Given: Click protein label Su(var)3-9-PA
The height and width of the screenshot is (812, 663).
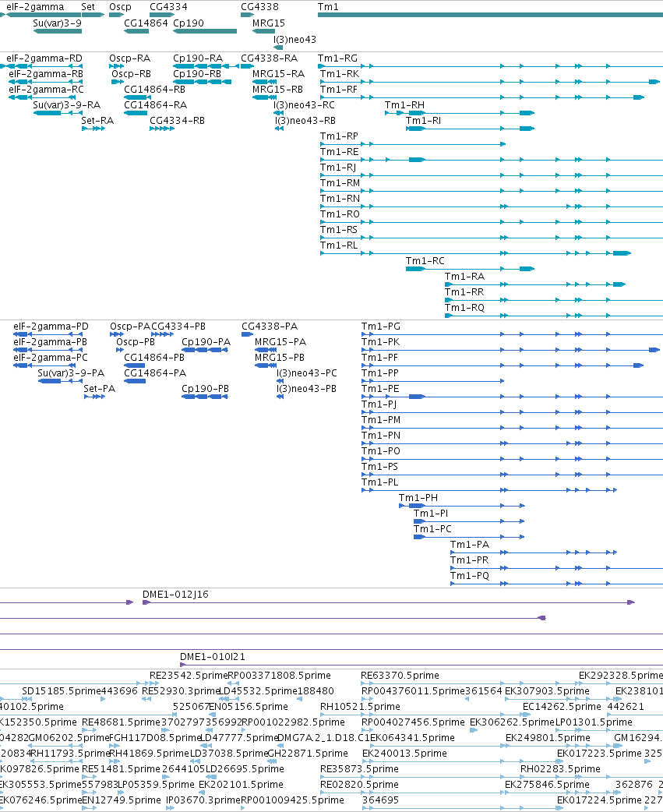Looking at the screenshot, I should [71, 373].
